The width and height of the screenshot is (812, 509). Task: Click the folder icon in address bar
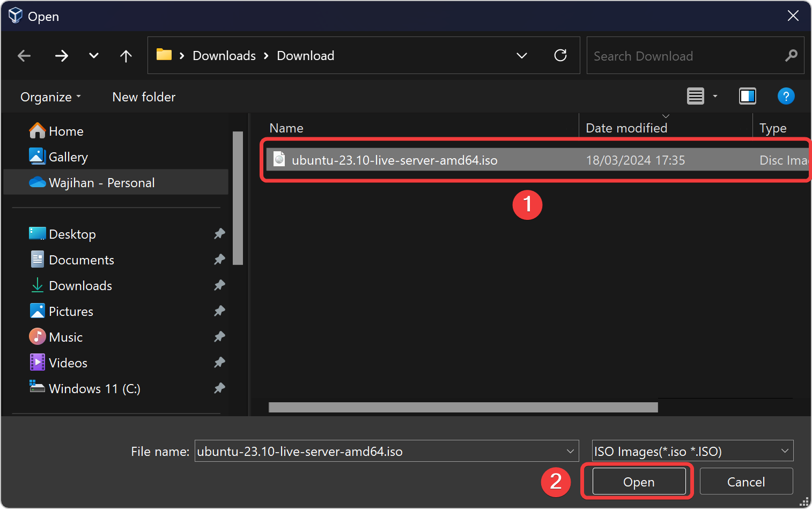coord(164,55)
